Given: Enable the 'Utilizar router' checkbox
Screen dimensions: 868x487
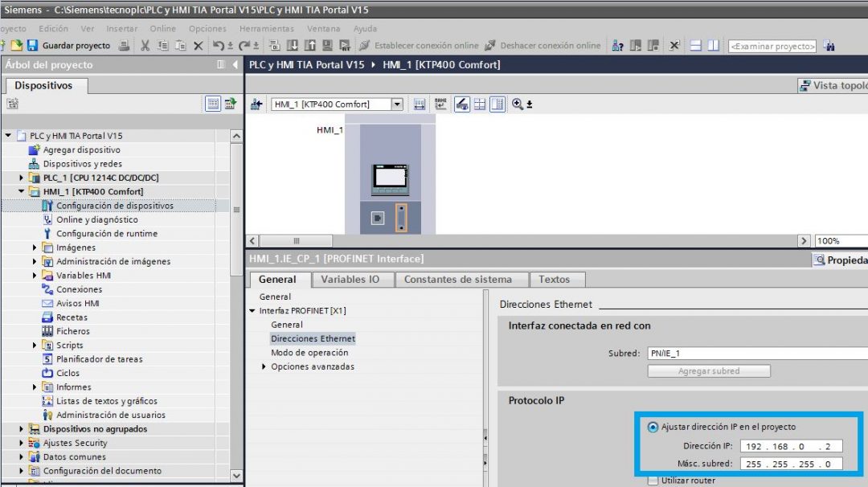Looking at the screenshot, I should point(653,481).
